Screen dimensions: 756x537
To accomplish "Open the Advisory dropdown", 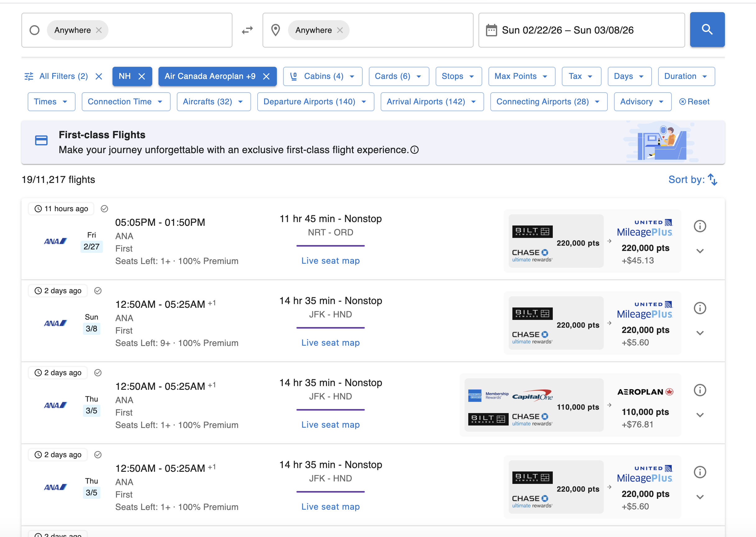I will click(x=642, y=102).
